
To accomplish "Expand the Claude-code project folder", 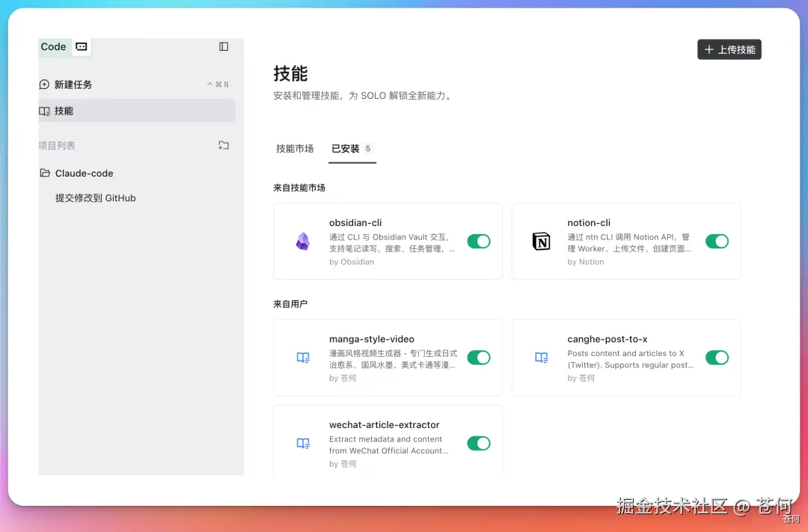I will 84,173.
